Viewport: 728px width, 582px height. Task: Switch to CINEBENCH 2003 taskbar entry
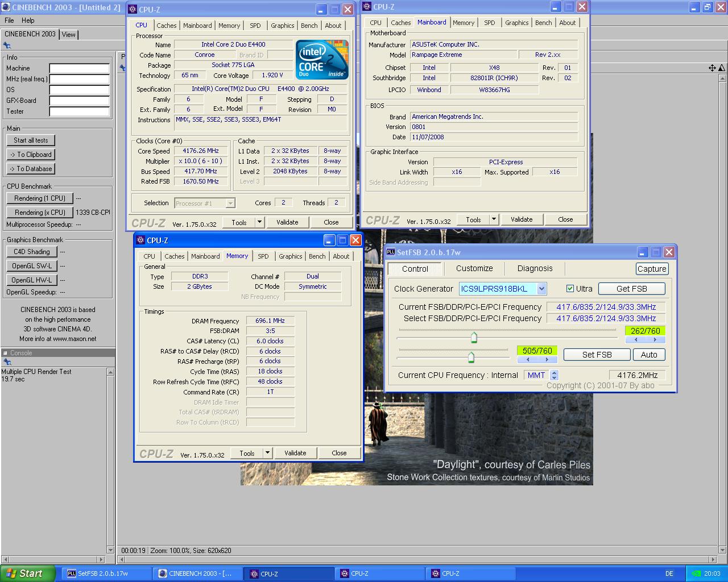click(198, 573)
